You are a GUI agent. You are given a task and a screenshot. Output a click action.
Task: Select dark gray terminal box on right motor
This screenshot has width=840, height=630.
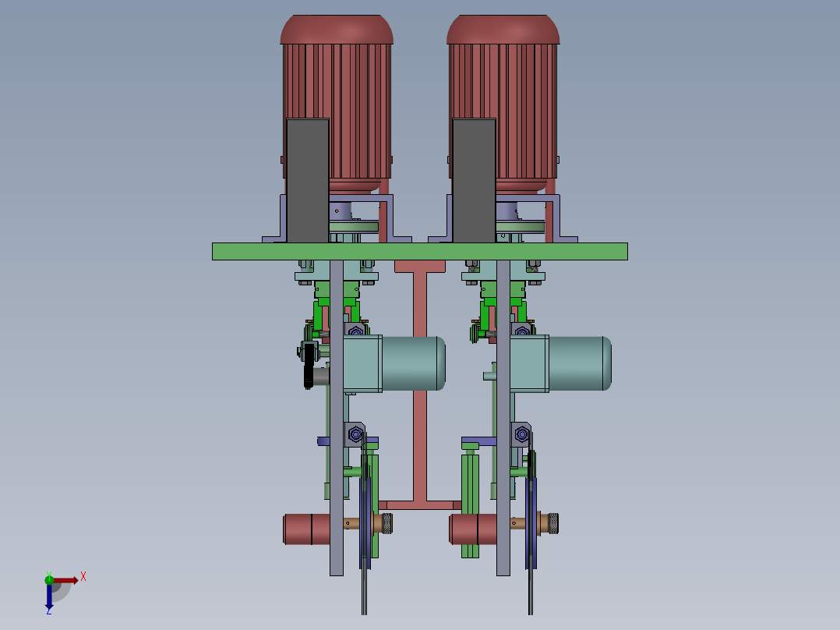point(474,181)
